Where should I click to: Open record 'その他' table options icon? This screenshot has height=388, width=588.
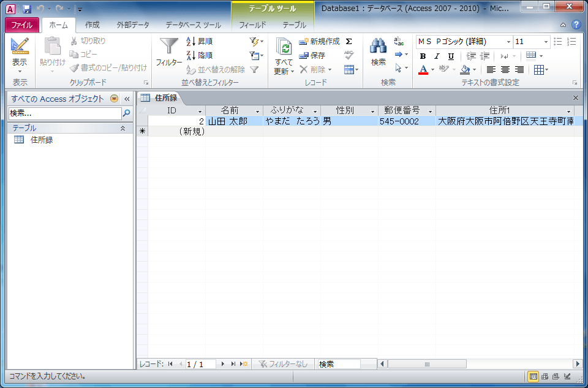pyautogui.click(x=351, y=70)
